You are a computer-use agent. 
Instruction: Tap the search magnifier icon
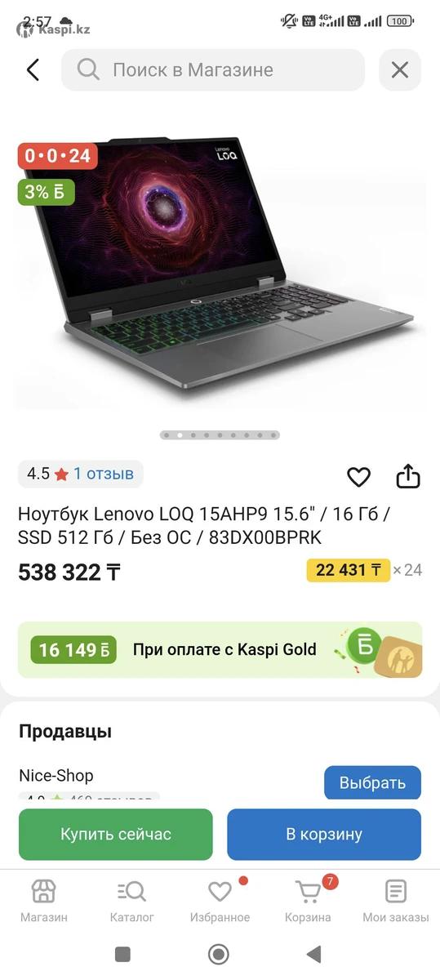[88, 70]
